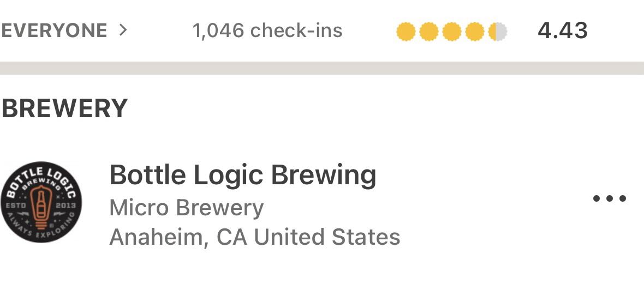Open the three-dot more options menu

coord(610,198)
